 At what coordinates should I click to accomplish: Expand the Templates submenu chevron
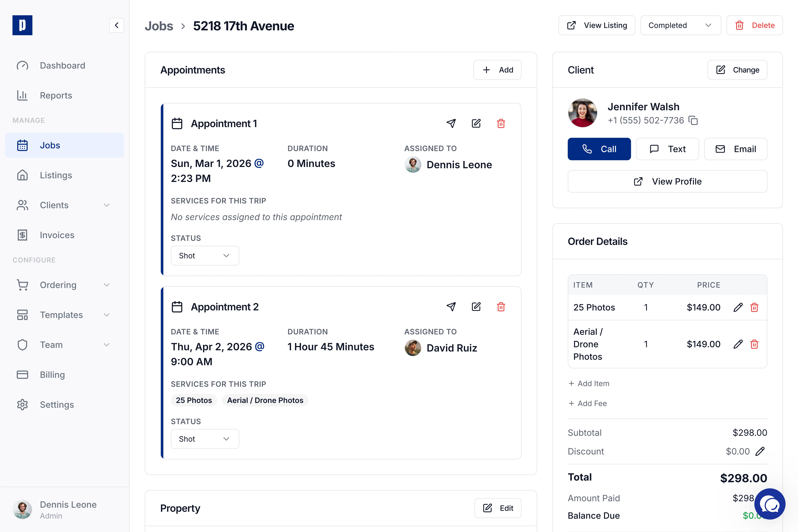(x=107, y=315)
